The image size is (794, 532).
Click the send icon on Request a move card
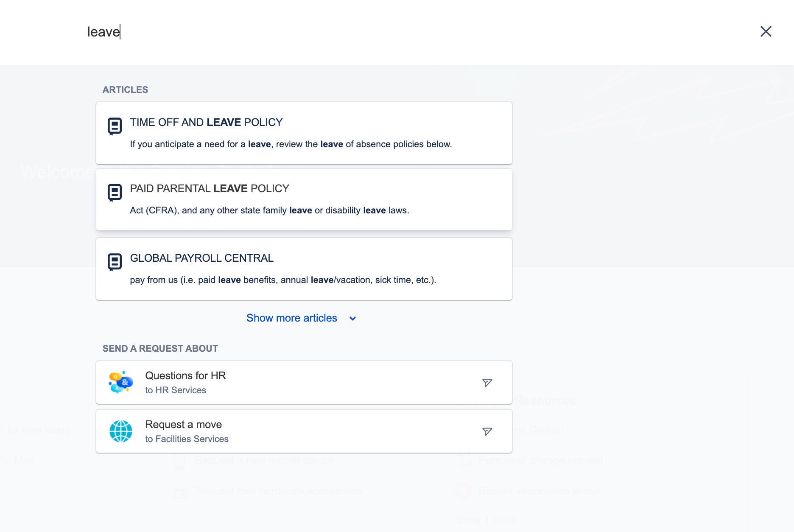click(487, 431)
